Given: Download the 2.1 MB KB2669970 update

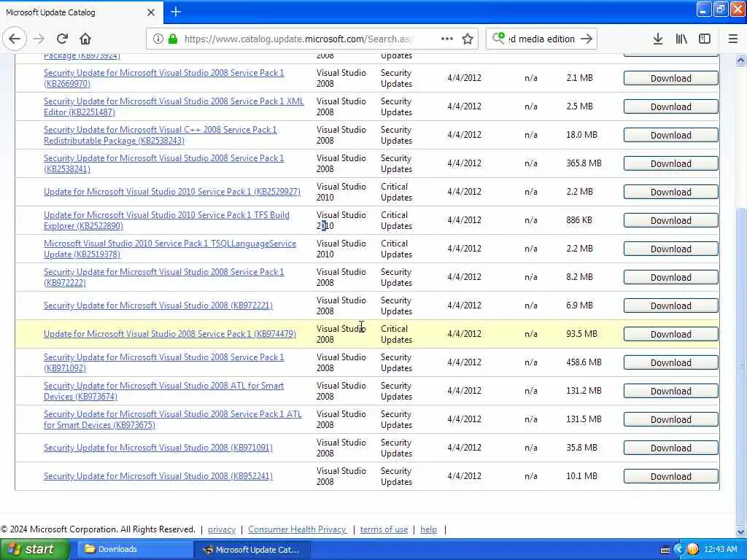Looking at the screenshot, I should pyautogui.click(x=671, y=78).
